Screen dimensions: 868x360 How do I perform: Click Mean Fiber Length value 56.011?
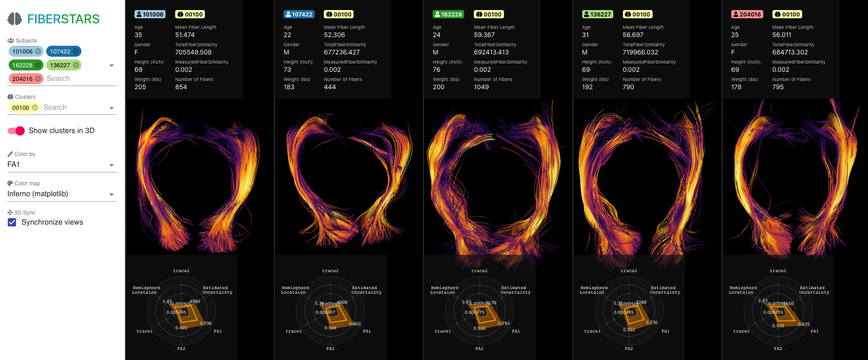782,35
